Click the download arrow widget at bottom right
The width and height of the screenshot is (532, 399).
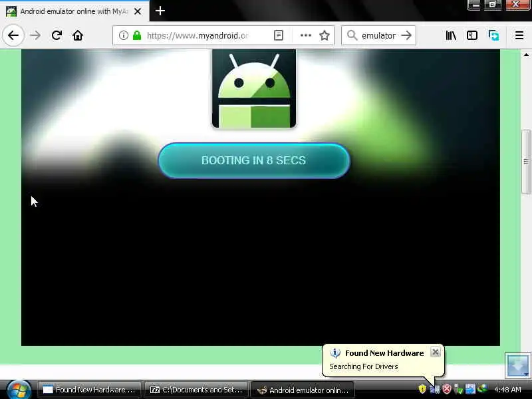coord(517,366)
